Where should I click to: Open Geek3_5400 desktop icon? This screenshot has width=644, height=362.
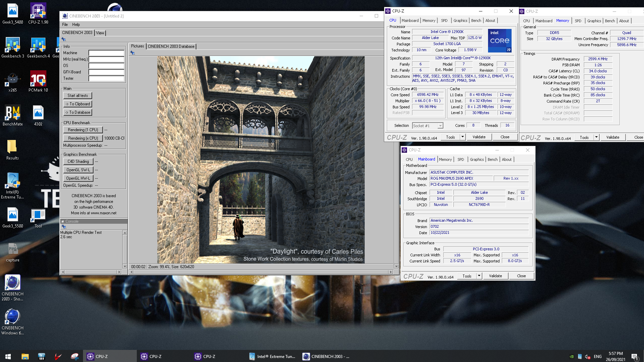pyautogui.click(x=13, y=13)
